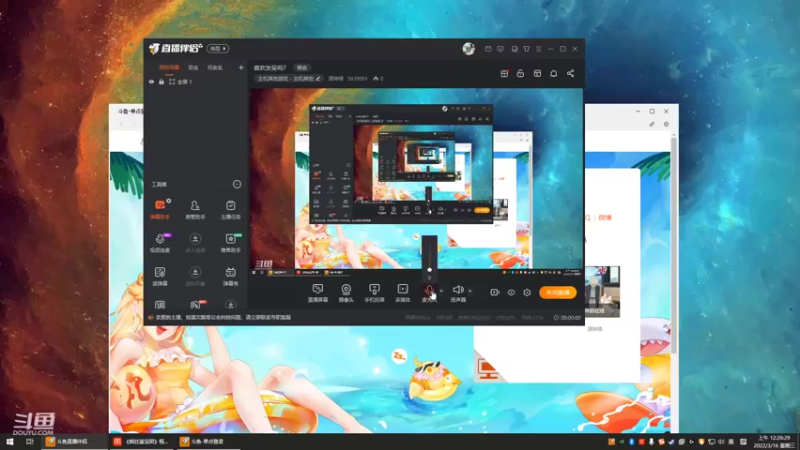Select the first scene tab
Screen dimensions: 800x450
169,67
